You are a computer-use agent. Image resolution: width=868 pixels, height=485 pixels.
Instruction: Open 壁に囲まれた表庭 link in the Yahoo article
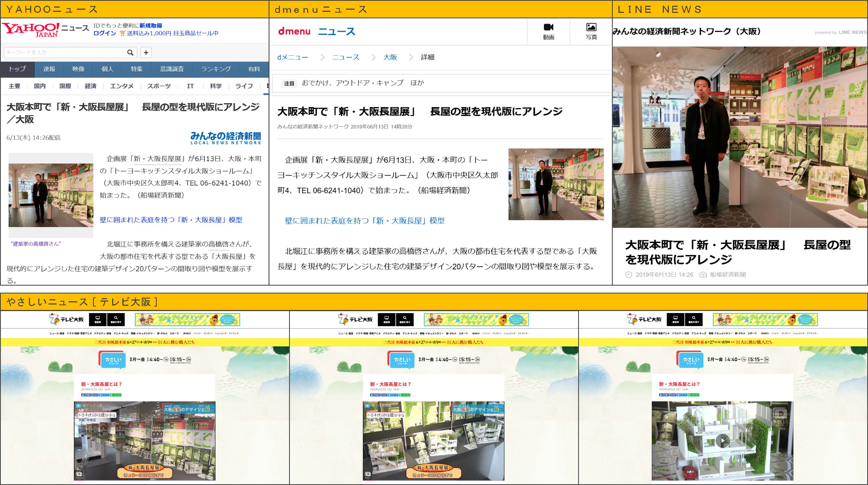[171, 220]
